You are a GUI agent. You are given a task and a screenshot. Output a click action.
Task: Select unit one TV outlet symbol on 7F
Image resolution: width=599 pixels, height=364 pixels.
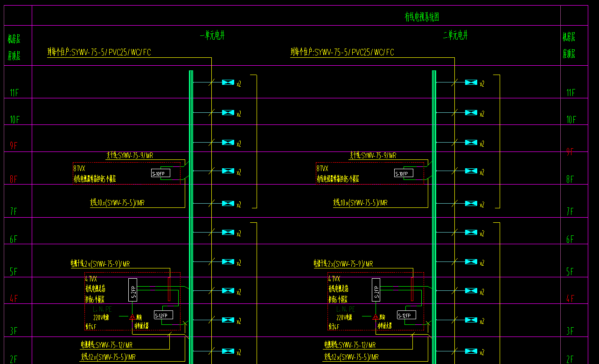[x=228, y=203]
